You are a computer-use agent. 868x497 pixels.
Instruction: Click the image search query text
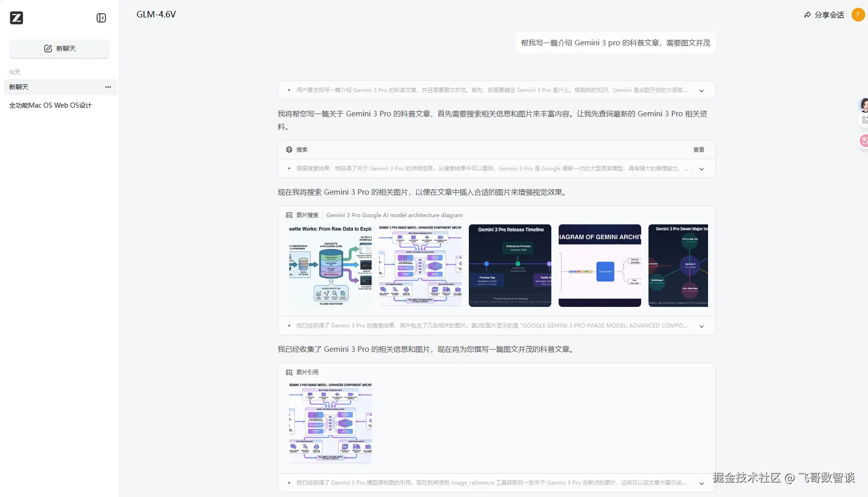click(395, 215)
